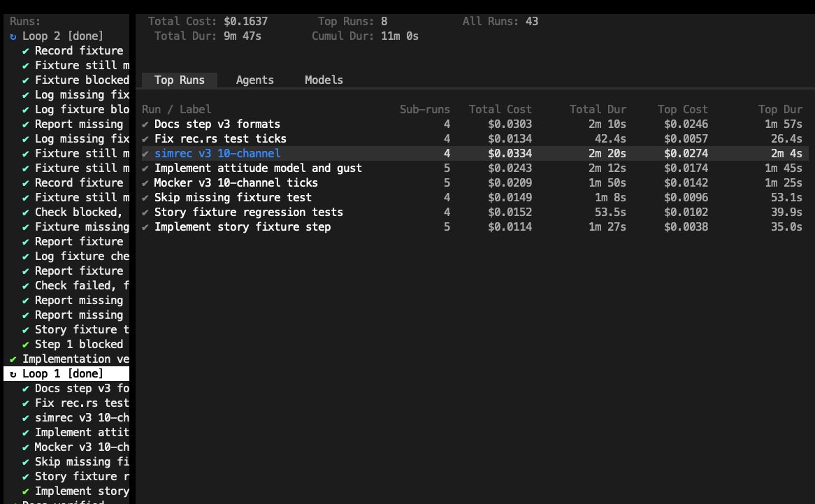This screenshot has width=815, height=504.
Task: Select the Fix rec.rs test sidebar item
Action: (82, 403)
